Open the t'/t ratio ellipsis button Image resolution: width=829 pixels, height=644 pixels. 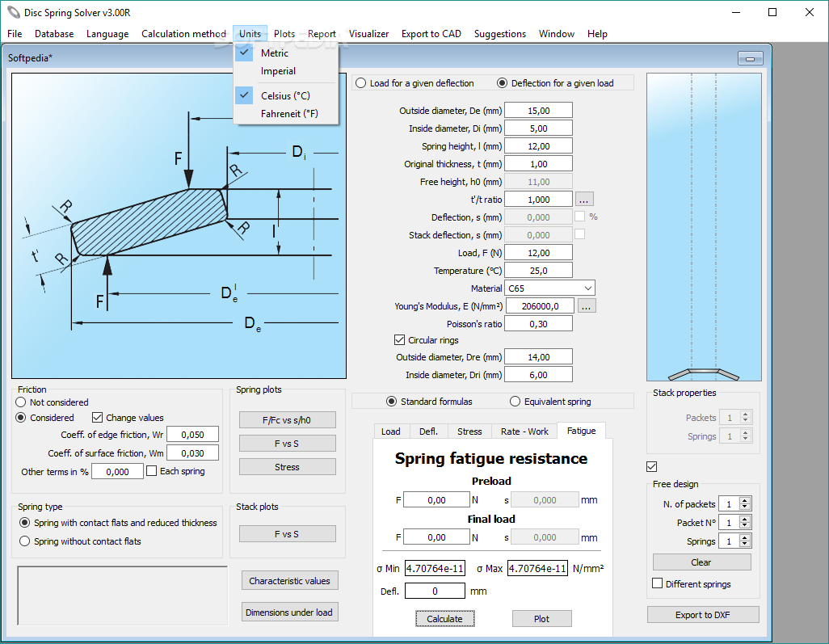[x=583, y=200]
